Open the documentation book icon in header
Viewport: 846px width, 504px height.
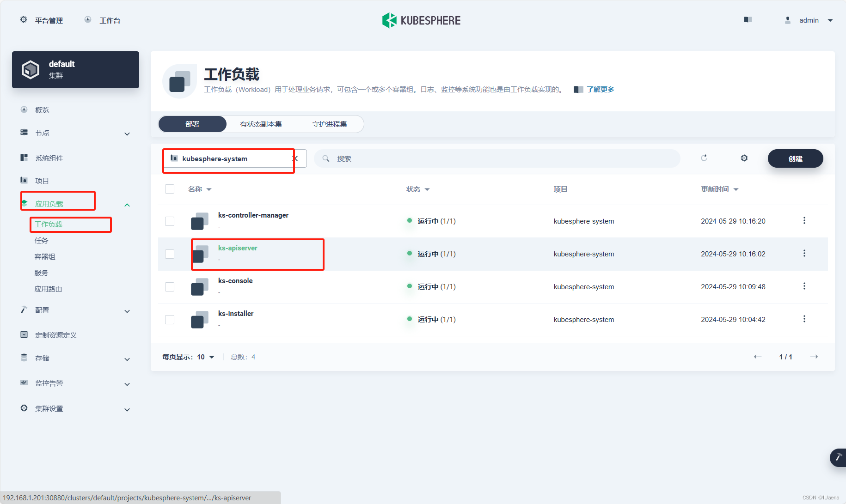[x=748, y=20]
